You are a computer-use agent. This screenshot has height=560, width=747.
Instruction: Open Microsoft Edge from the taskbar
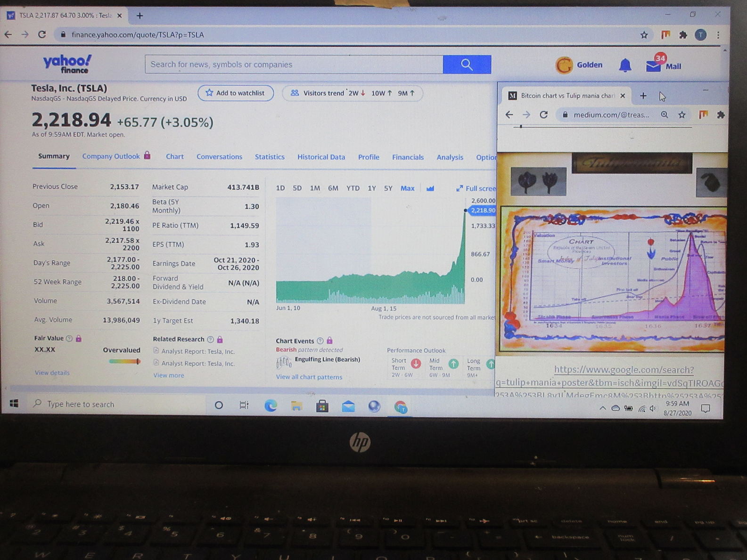[271, 406]
